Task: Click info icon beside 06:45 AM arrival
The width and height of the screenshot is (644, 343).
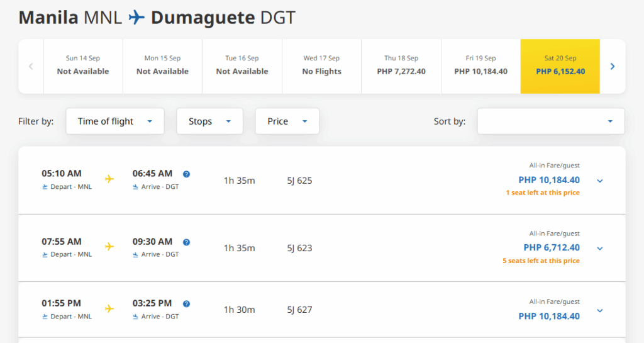Action: (186, 174)
